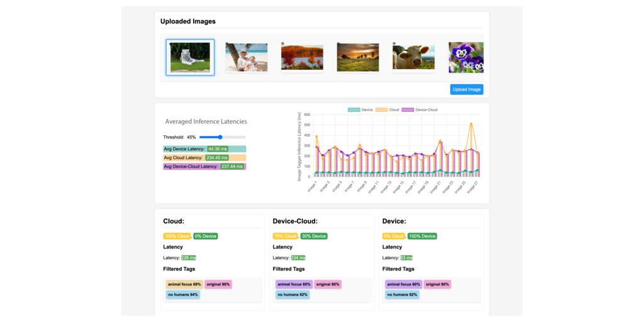
Task: Hide the Device-Cloud series in chart legend
Action: point(419,109)
